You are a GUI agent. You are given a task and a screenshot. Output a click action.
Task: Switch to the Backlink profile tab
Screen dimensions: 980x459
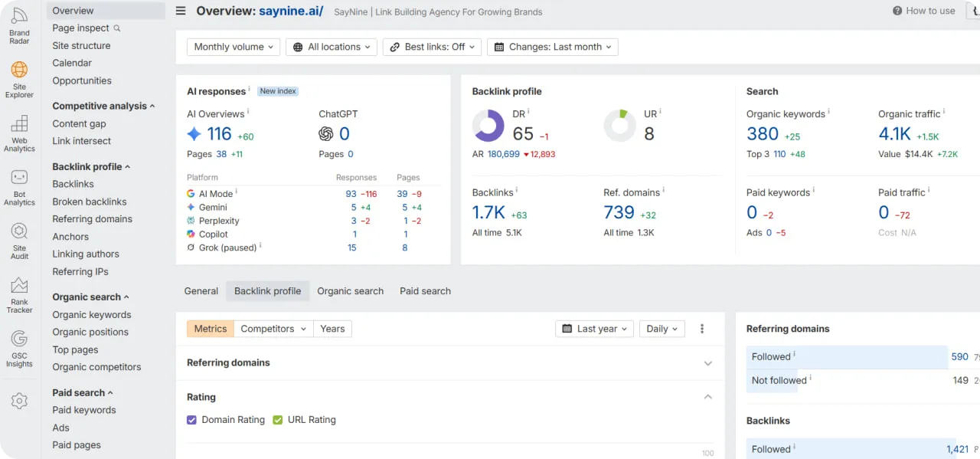pyautogui.click(x=267, y=291)
